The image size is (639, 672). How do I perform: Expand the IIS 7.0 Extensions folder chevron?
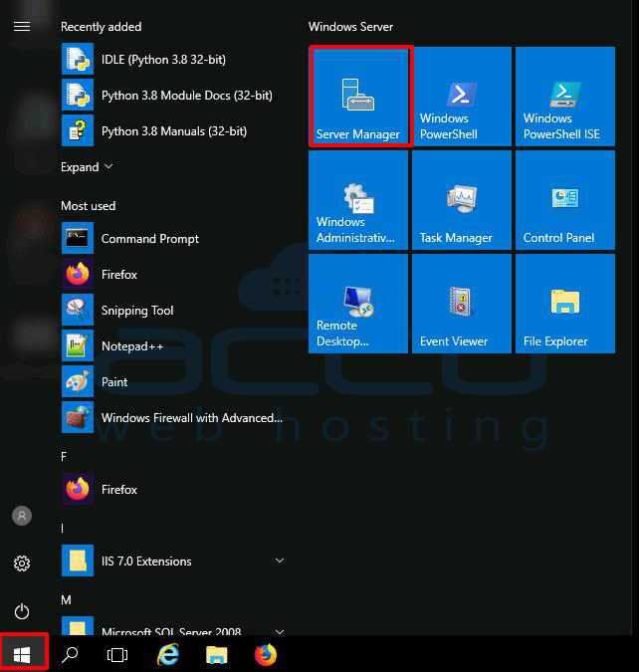coord(280,560)
